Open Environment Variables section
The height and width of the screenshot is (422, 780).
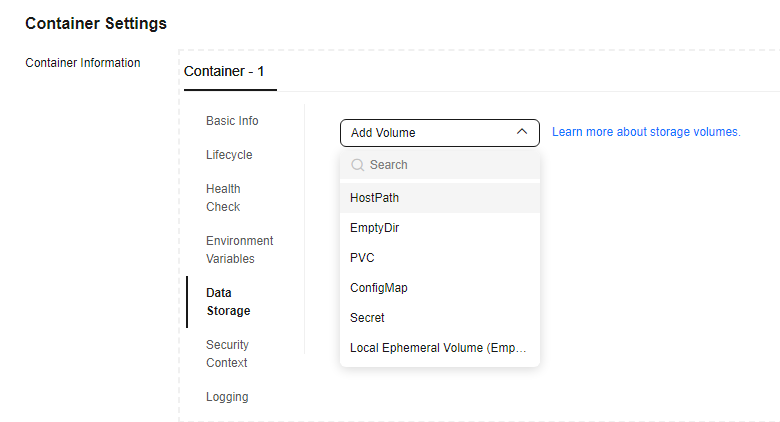240,249
